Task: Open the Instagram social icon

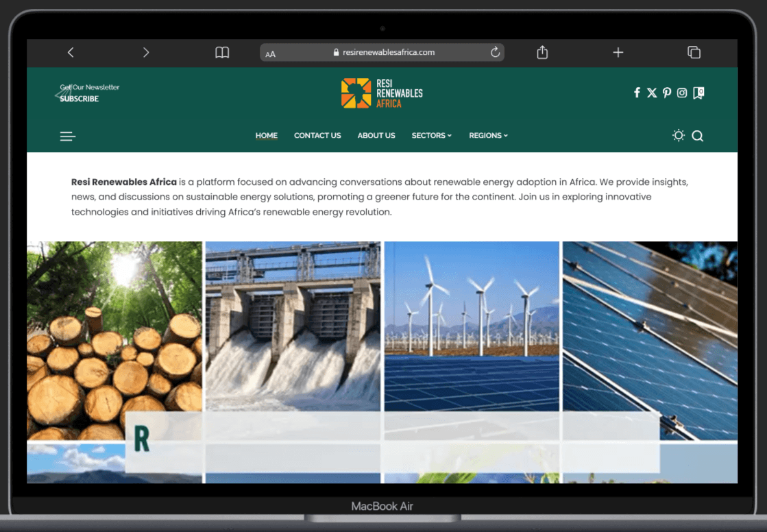Action: [x=682, y=93]
